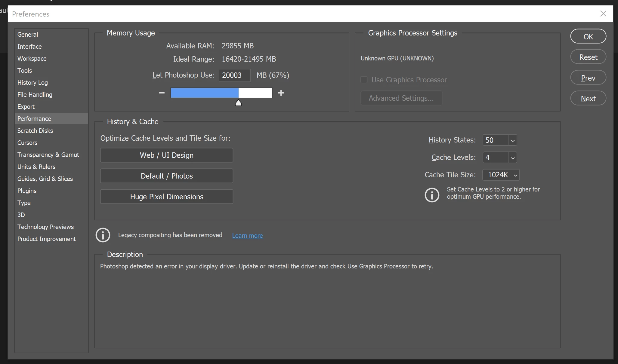618x364 pixels.
Task: Expand the History States dropdown arrow
Action: pos(512,140)
